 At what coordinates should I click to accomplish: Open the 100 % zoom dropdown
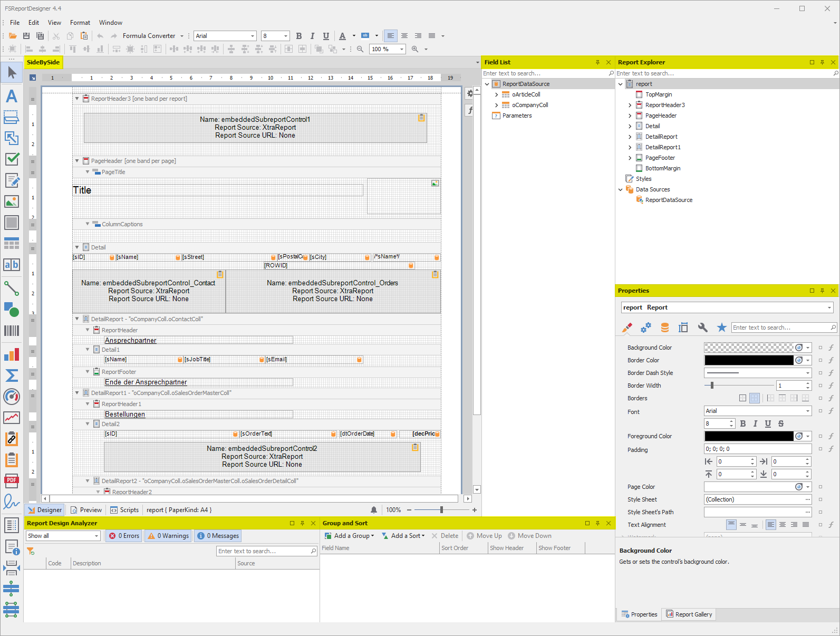click(402, 49)
